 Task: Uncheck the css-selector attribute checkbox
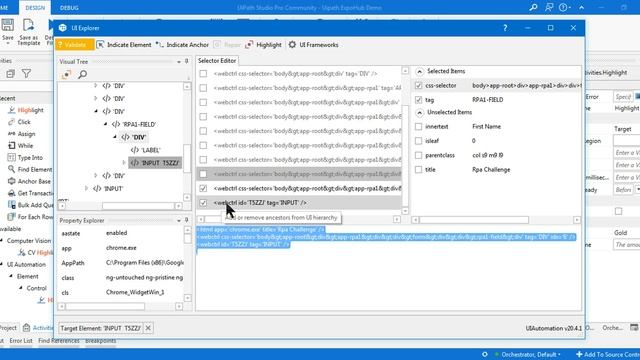pos(418,85)
